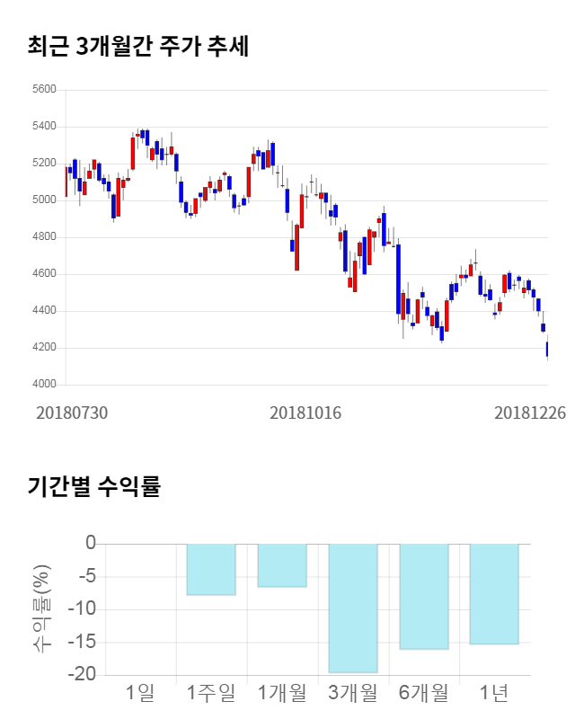
Task: Click the '기간별 수익률' section heading
Action: (x=93, y=488)
